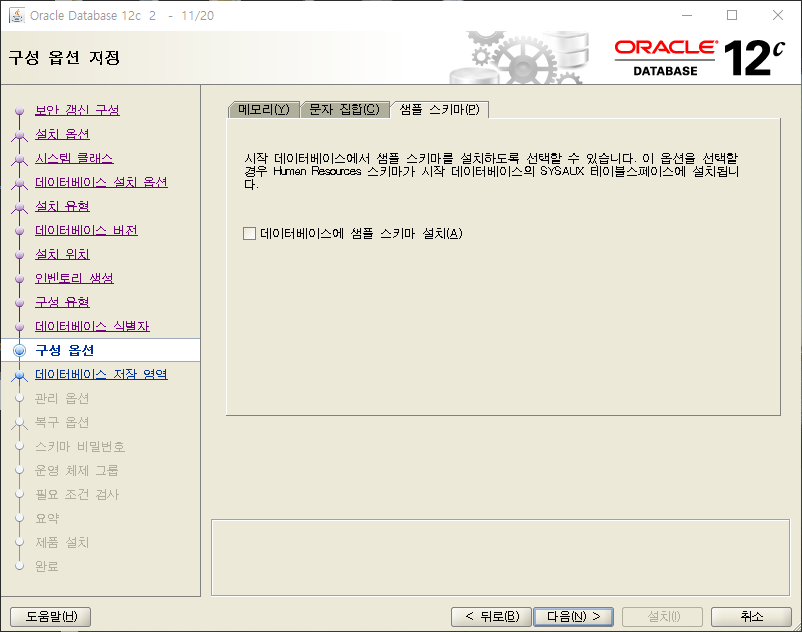Click the disabled 요약 step
The image size is (802, 632).
(x=47, y=518)
